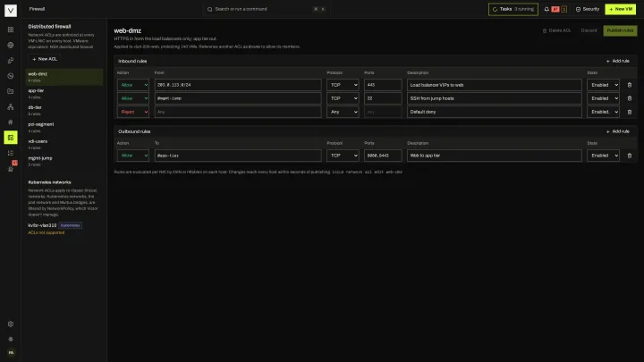Open the hash grid icon in sidebar
The image size is (644, 362).
click(11, 122)
